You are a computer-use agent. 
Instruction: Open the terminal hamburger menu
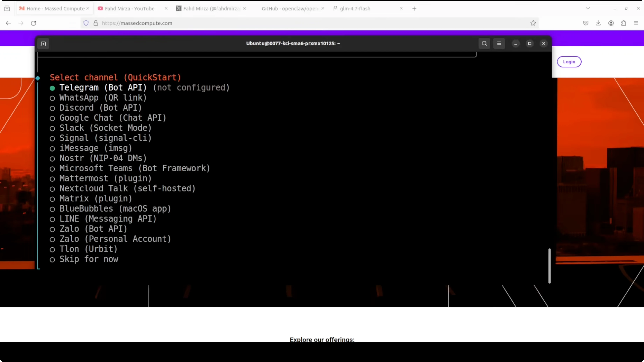(499, 44)
